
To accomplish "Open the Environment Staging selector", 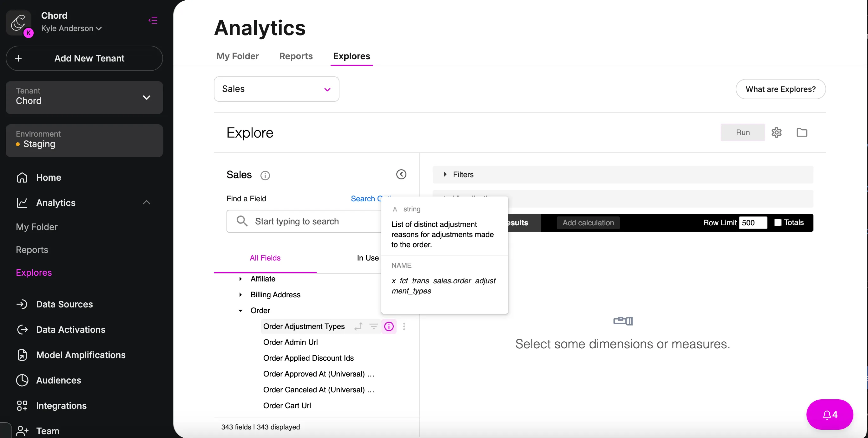I will click(84, 141).
